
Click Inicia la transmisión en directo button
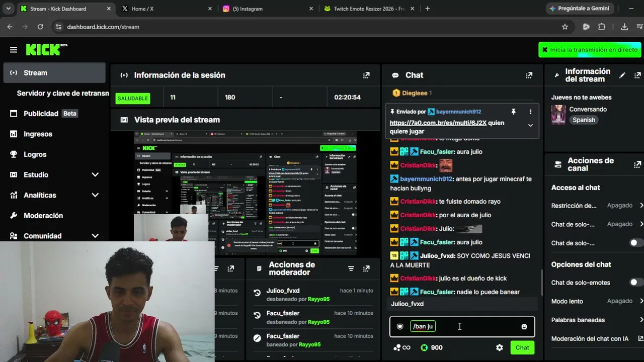coord(589,50)
